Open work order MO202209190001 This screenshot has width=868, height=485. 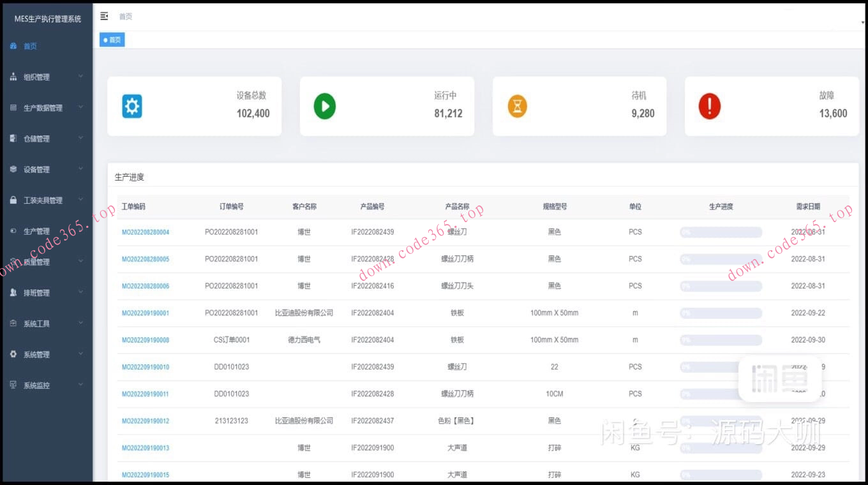[146, 313]
